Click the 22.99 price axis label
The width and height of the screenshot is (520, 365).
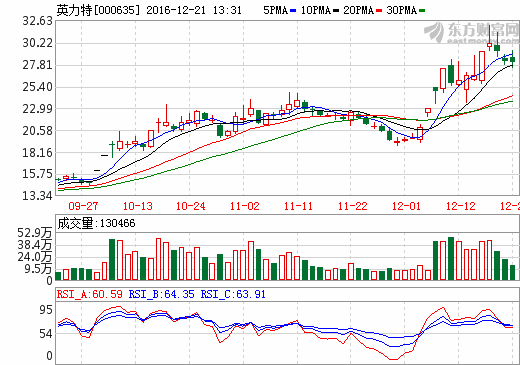[37, 109]
